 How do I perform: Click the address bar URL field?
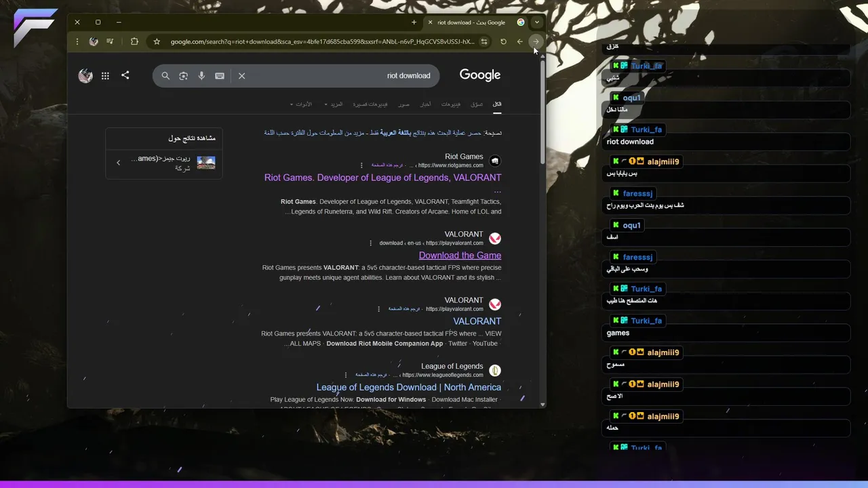tap(322, 41)
